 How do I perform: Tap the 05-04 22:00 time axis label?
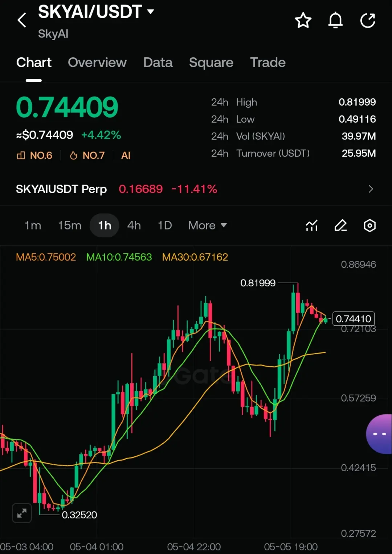pyautogui.click(x=194, y=547)
